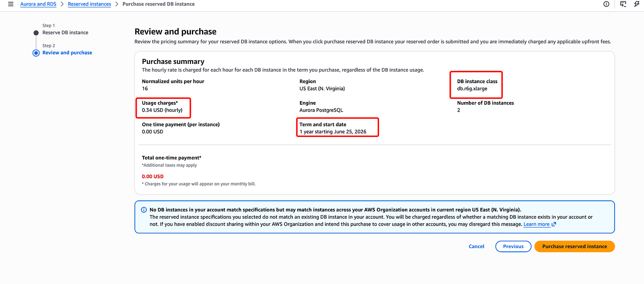Select Step 2 Review and purchase
The height and width of the screenshot is (284, 644).
[67, 53]
